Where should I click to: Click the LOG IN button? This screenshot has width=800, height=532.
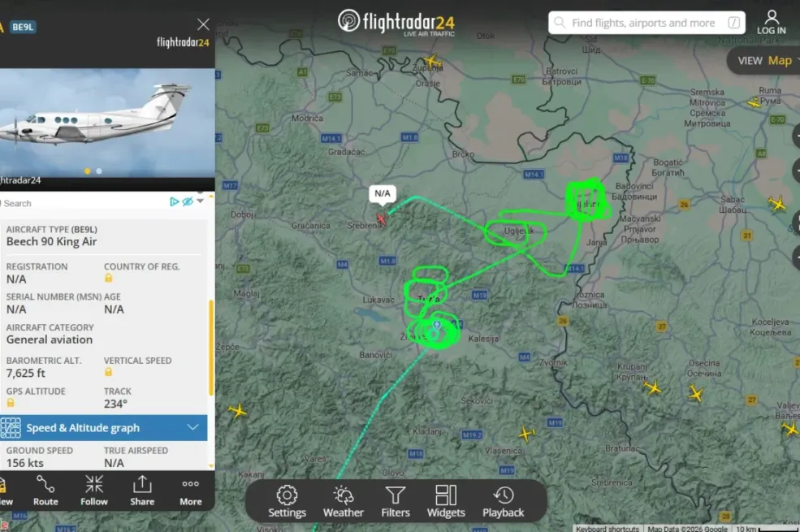(x=772, y=23)
